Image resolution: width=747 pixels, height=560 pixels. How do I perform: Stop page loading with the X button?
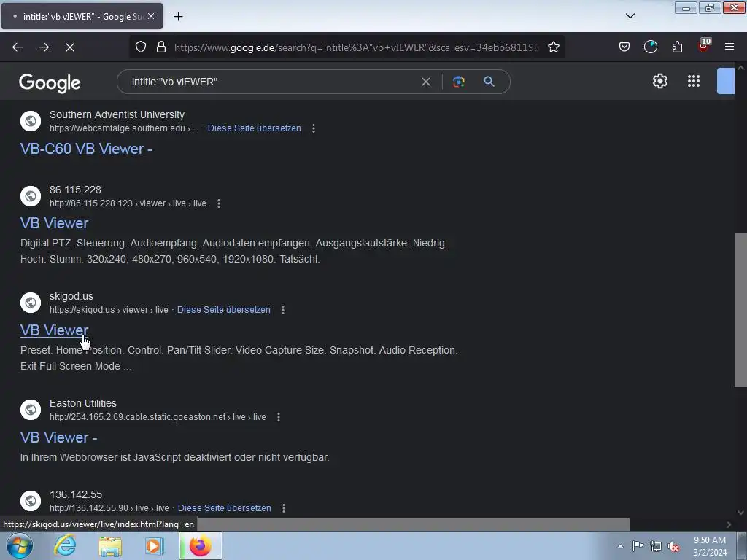69,47
